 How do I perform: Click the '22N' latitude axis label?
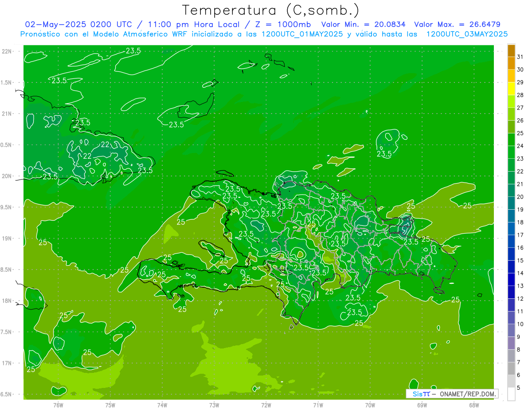pyautogui.click(x=7, y=51)
